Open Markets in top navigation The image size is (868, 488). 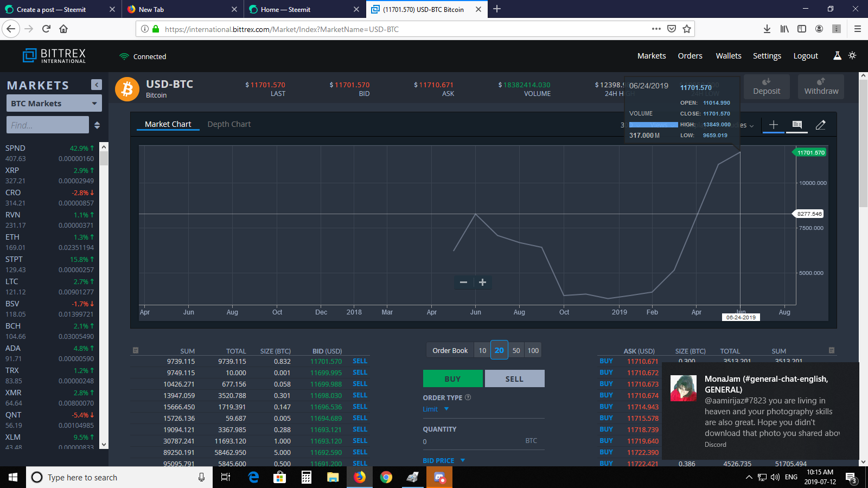click(x=652, y=56)
